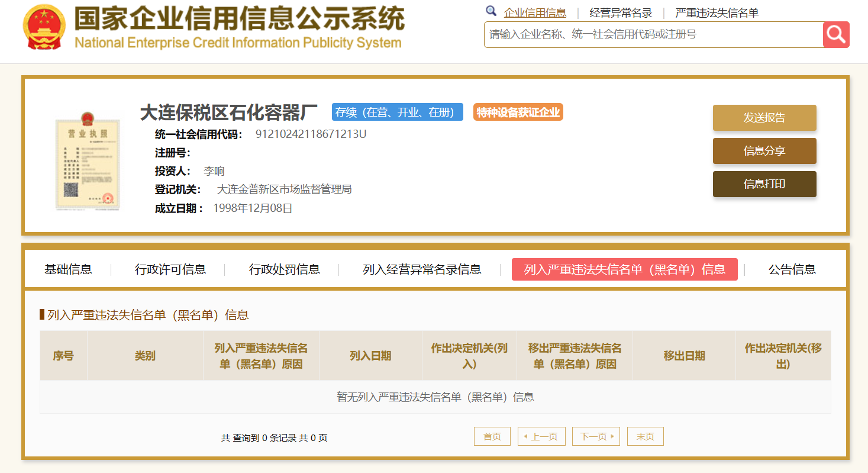
Task: Select the 企业信用信息 search category
Action: click(535, 13)
